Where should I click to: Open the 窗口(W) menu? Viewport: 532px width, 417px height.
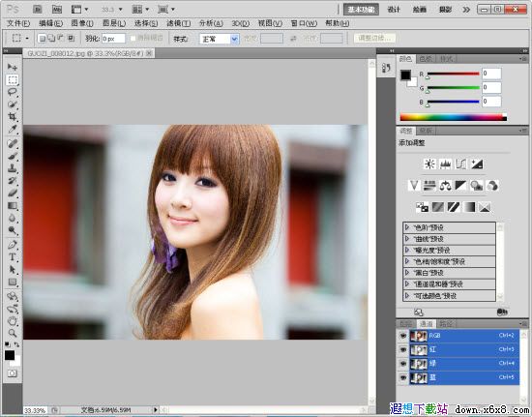[304, 23]
